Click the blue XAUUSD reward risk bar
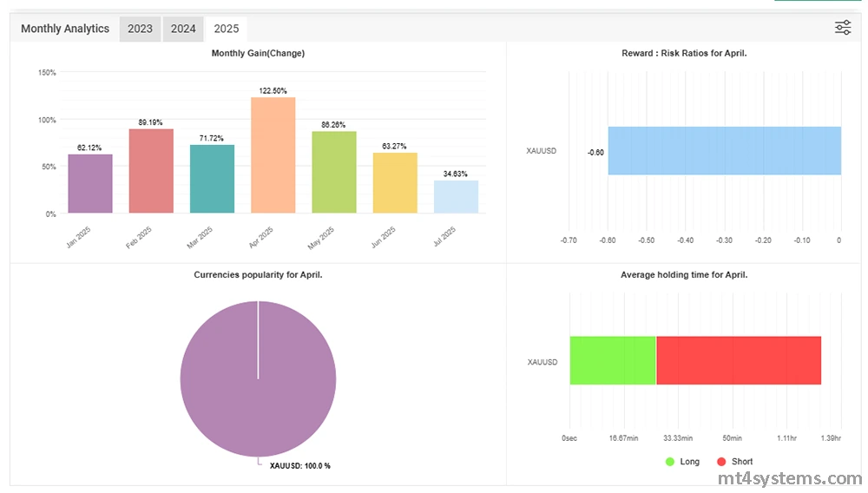This screenshot has height=493, width=868. [x=724, y=151]
